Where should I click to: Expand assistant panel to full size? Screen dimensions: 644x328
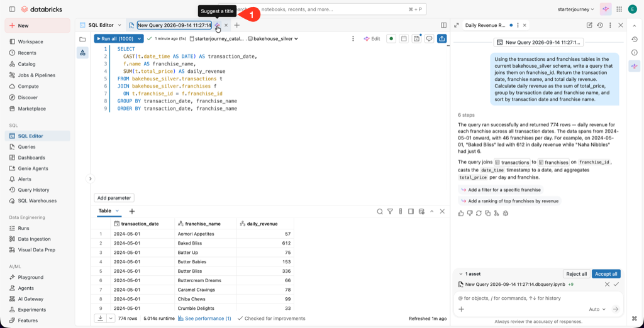click(457, 25)
